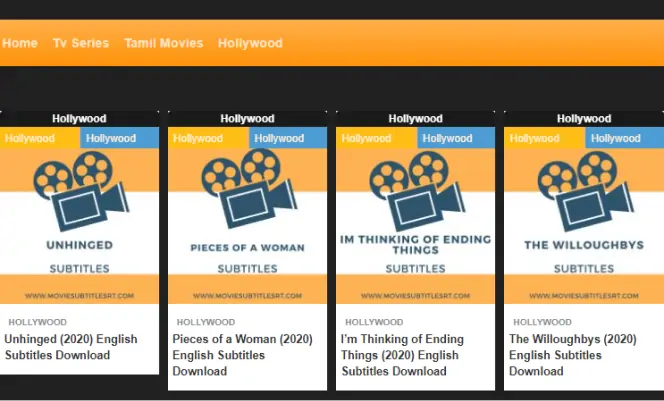Click grey HOLLYWOOD category under Ending Things poster

(x=374, y=322)
